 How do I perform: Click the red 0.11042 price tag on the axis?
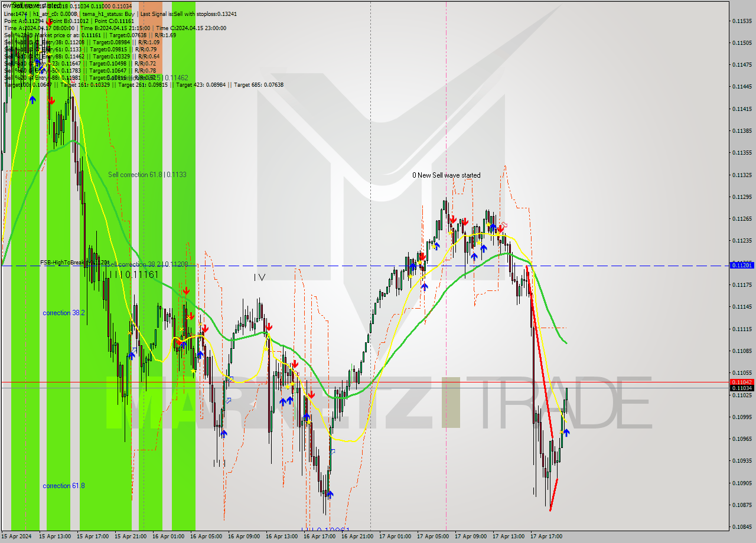click(x=742, y=382)
